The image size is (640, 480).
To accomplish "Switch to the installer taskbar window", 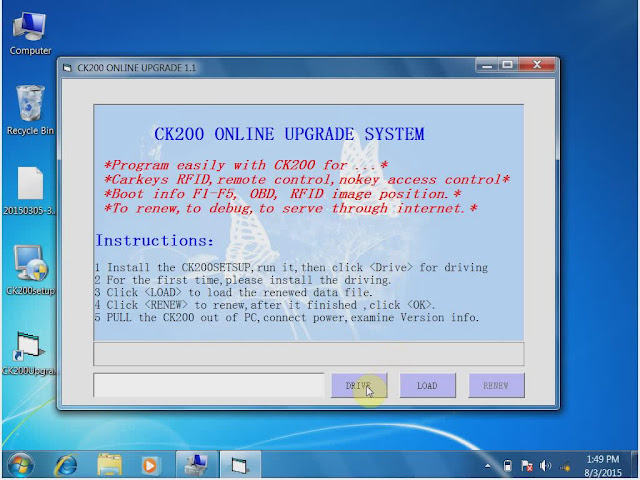I will [x=196, y=465].
